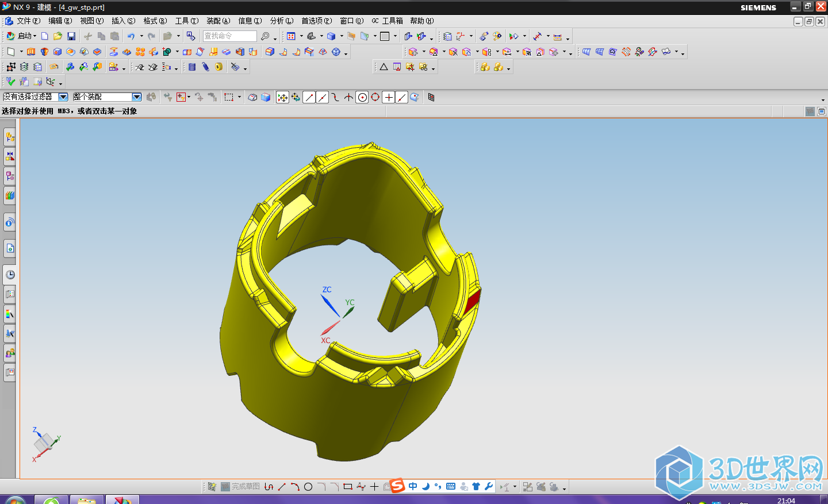Click the sketch Circle tool
The image size is (828, 504).
click(308, 487)
